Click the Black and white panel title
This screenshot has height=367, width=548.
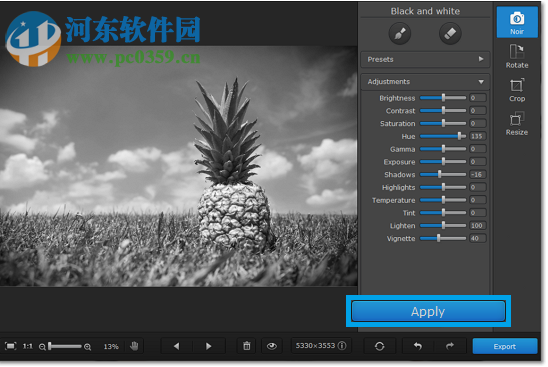tap(425, 11)
